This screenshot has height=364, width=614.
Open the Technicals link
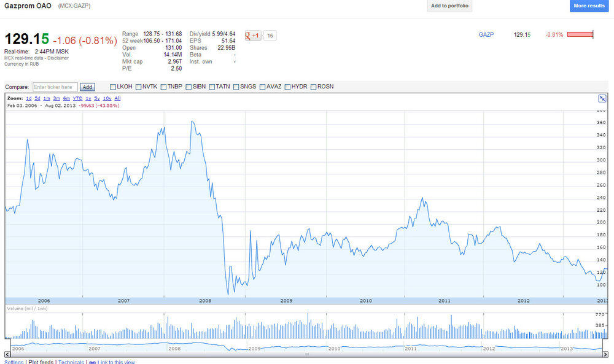pos(71,362)
